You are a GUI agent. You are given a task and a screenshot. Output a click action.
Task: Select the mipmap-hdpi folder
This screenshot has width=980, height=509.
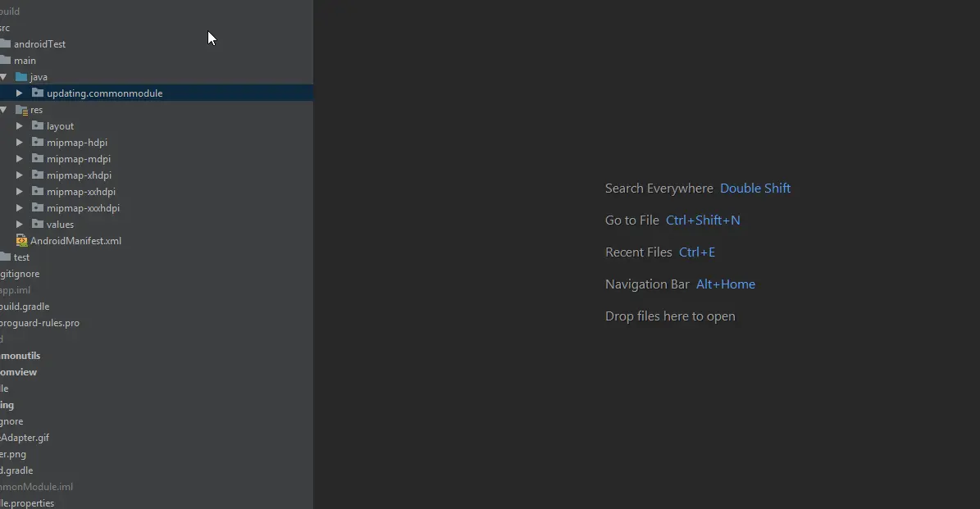click(x=77, y=143)
